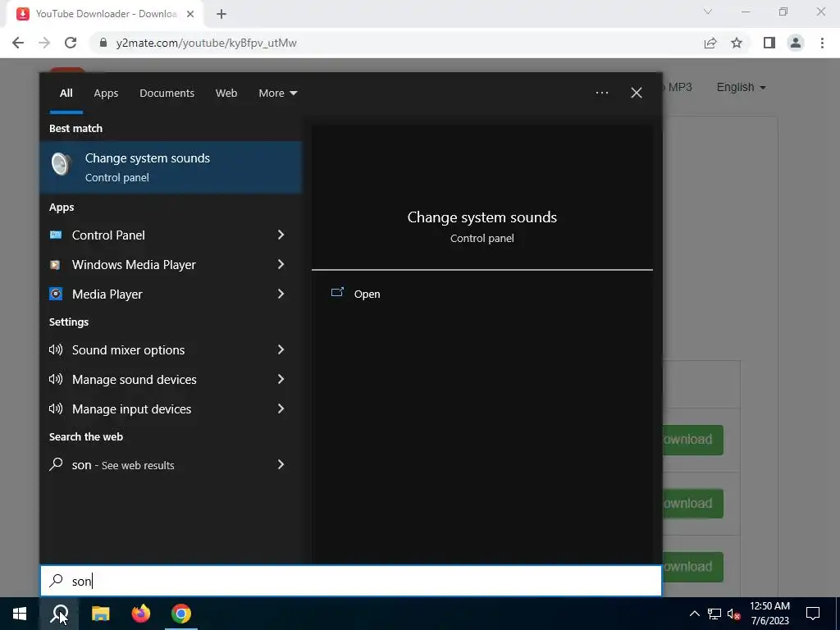840x630 pixels.
Task: Click the network status tray icon
Action: [x=714, y=614]
